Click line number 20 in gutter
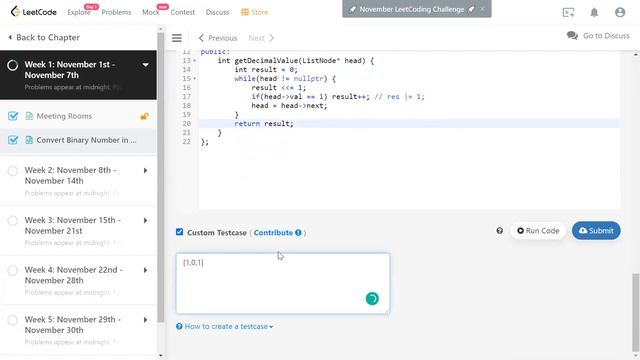Screen dimensions: 640x360 (x=187, y=124)
